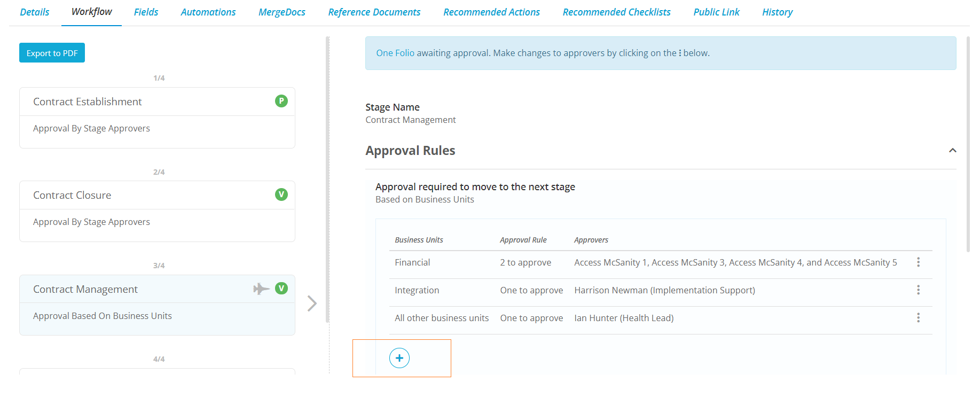This screenshot has width=980, height=397.
Task: Click the airplane icon on Contract Management
Action: click(261, 289)
